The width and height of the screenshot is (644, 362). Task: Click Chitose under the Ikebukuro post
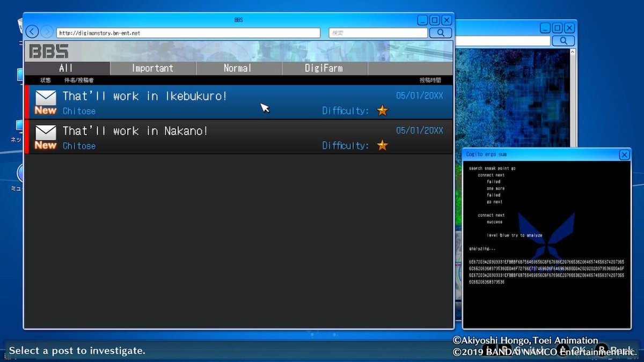point(79,111)
